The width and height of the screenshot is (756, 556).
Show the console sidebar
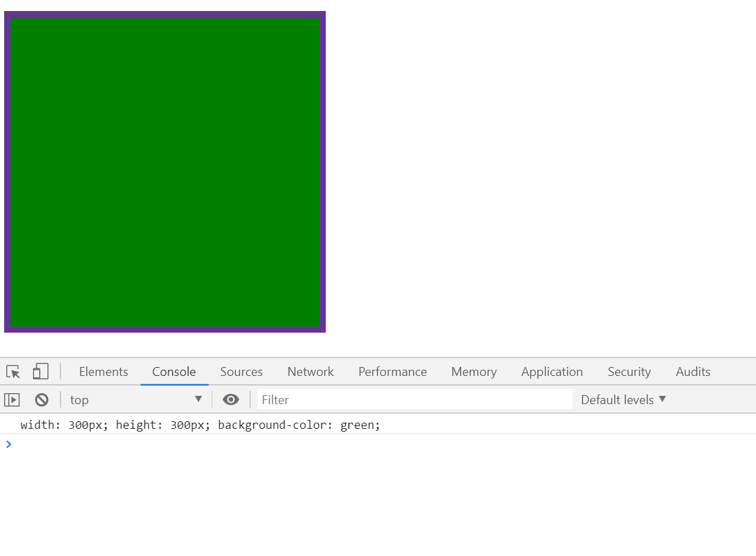point(12,400)
